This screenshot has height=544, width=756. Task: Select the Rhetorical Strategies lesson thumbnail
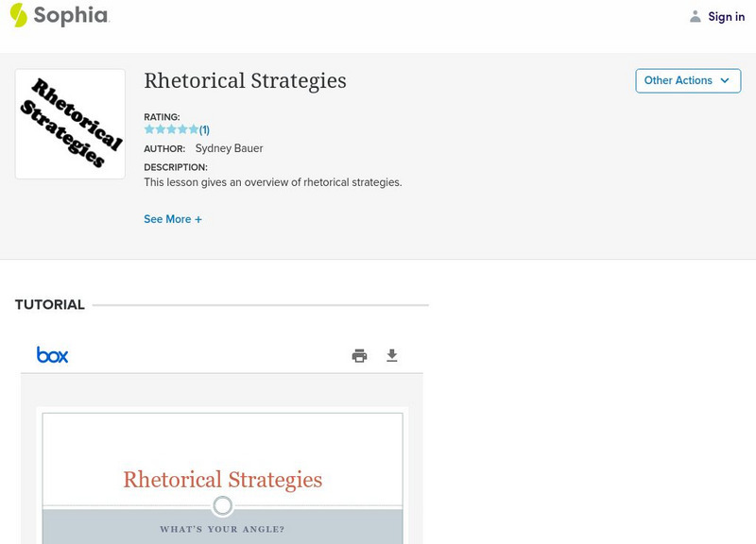click(70, 124)
